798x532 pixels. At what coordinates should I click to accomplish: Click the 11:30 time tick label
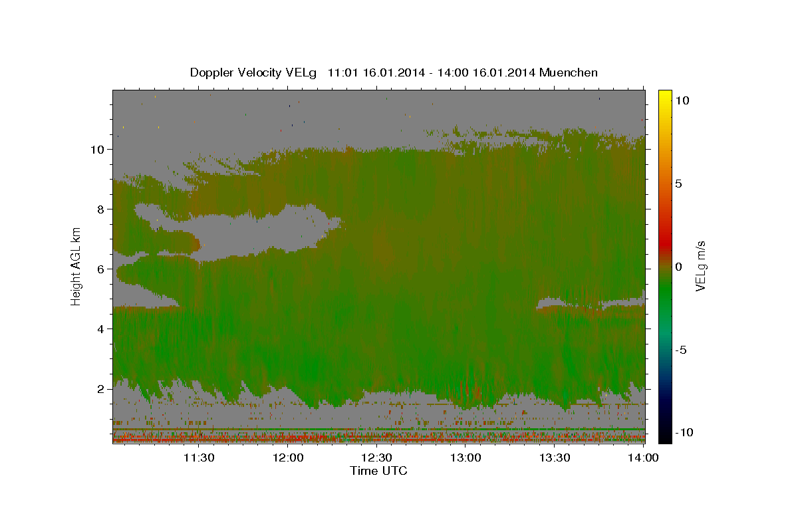(199, 458)
